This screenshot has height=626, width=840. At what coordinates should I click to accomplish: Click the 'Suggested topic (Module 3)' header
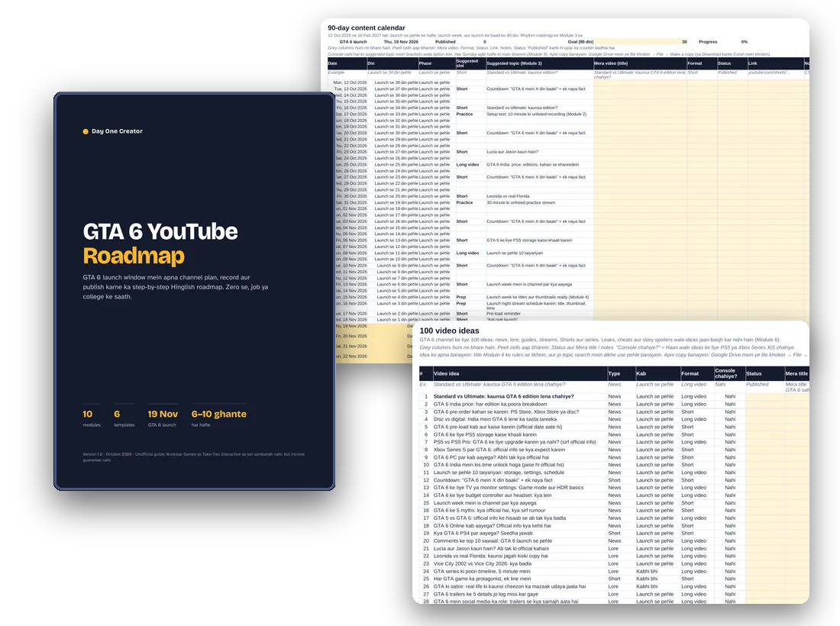[x=539, y=63]
